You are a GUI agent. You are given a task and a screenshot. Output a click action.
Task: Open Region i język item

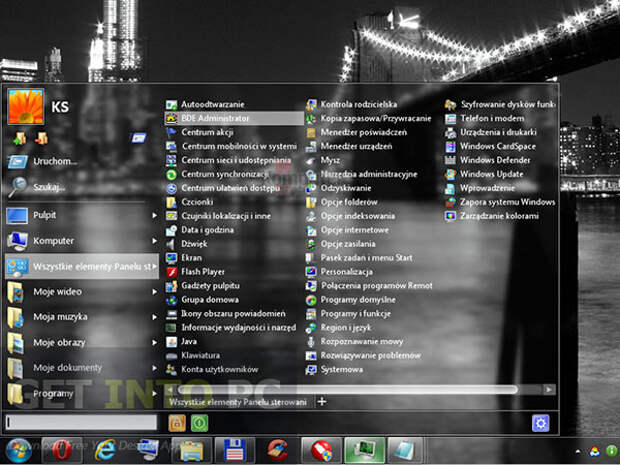pos(339,328)
